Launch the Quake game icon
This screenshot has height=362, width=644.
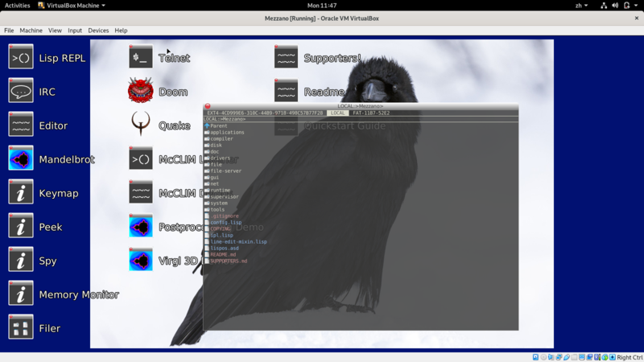tap(141, 124)
